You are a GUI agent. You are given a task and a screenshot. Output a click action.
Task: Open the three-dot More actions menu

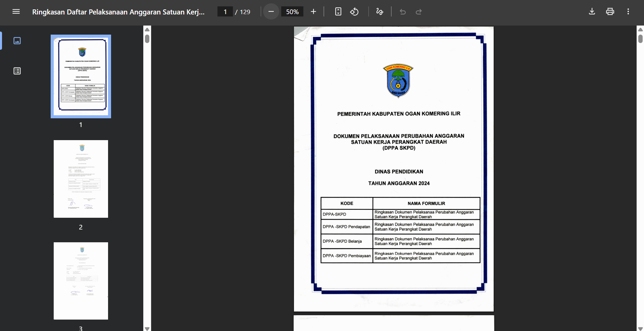[x=628, y=12]
